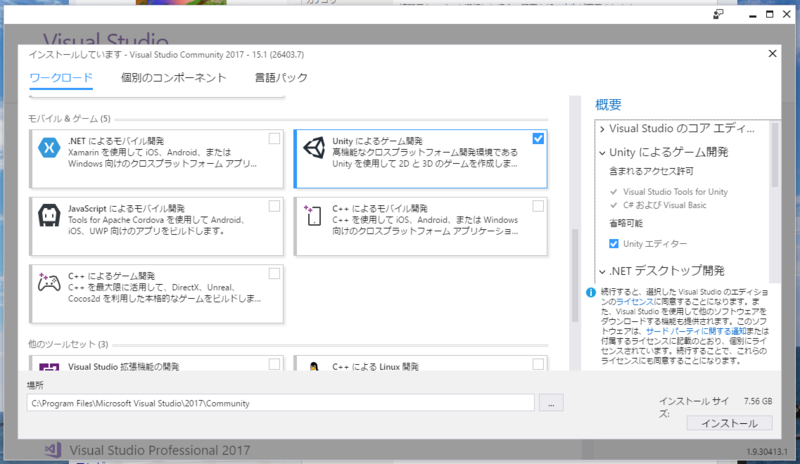Click the install location path field
This screenshot has width=800, height=464.
tap(281, 403)
